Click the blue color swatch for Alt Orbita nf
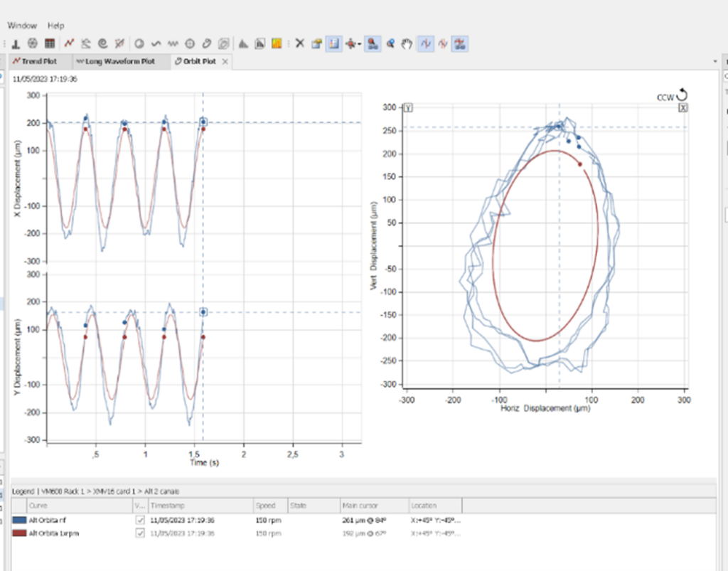The height and width of the screenshot is (571, 728). point(19,520)
